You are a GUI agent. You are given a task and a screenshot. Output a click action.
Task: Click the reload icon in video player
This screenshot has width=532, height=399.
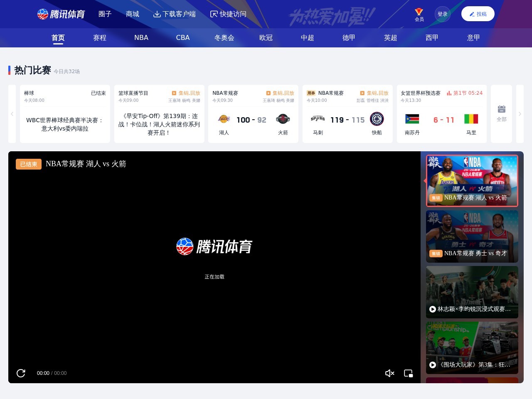coord(21,373)
